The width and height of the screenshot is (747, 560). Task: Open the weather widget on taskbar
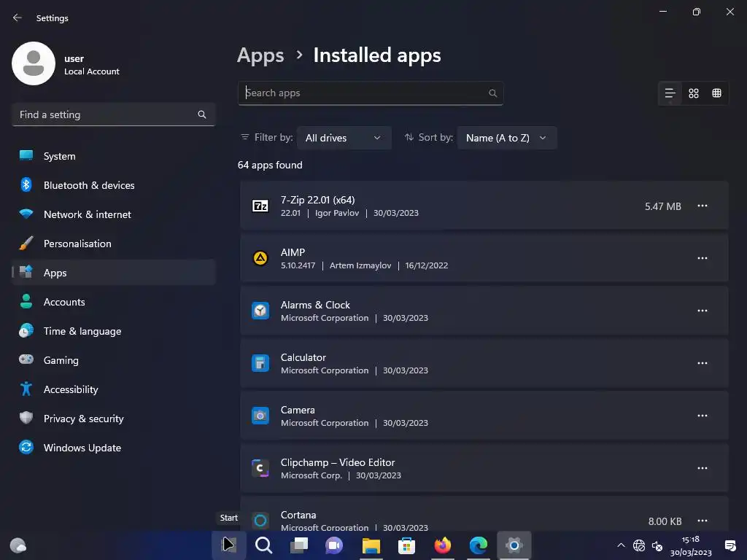coord(18,545)
